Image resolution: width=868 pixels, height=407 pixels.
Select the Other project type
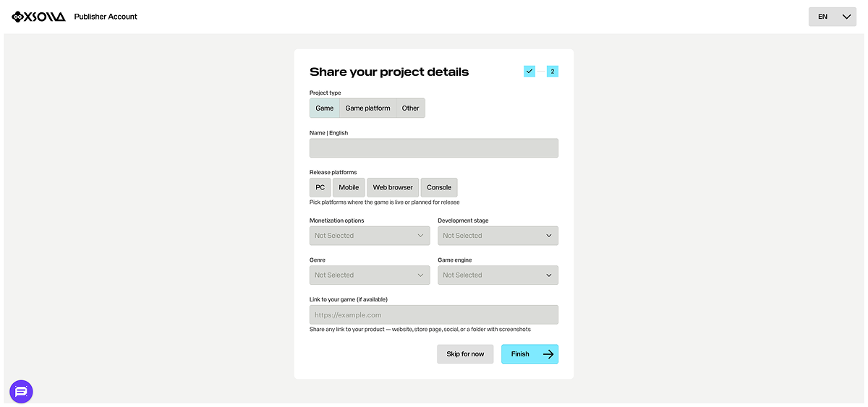411,108
